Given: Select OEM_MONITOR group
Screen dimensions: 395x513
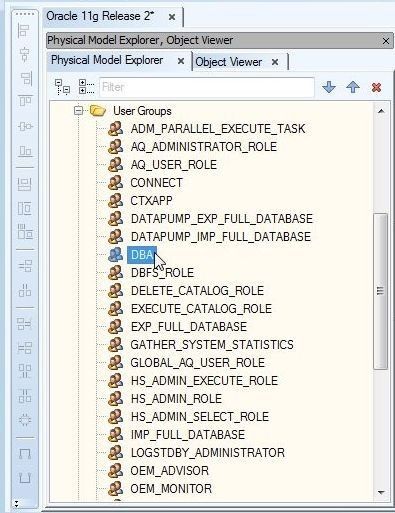Looking at the screenshot, I should click(171, 489).
